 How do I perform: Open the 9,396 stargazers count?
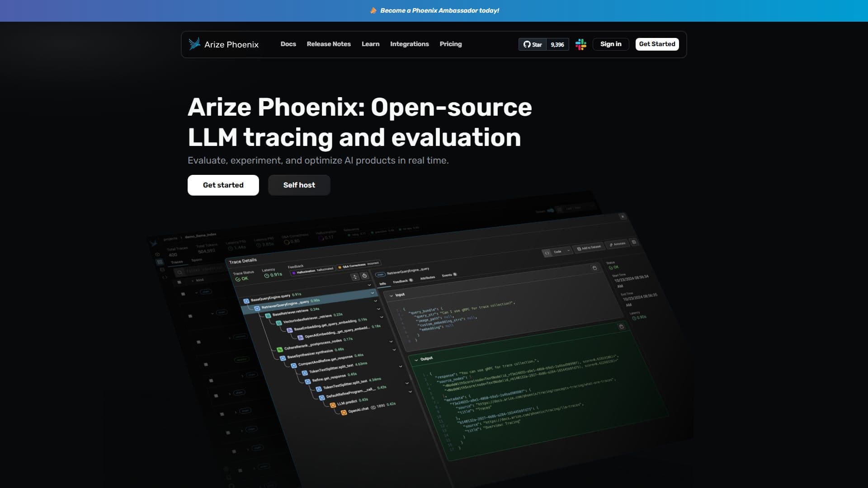click(x=557, y=44)
